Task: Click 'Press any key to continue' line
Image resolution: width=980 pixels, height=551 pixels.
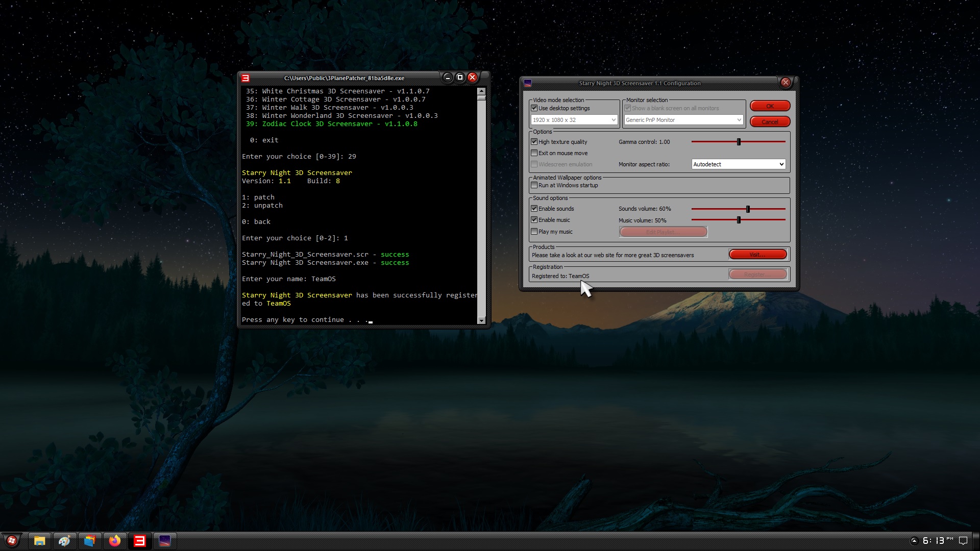Action: click(x=305, y=320)
